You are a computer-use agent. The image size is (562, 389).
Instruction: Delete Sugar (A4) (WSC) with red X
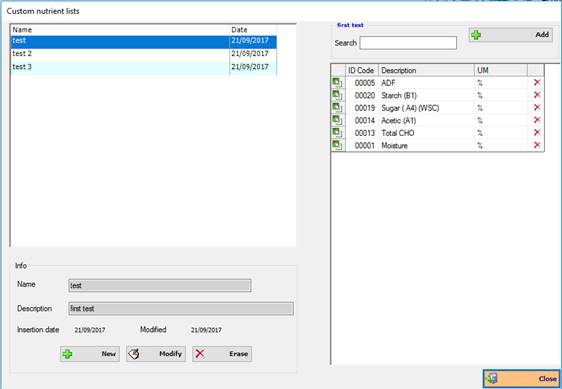pos(537,108)
